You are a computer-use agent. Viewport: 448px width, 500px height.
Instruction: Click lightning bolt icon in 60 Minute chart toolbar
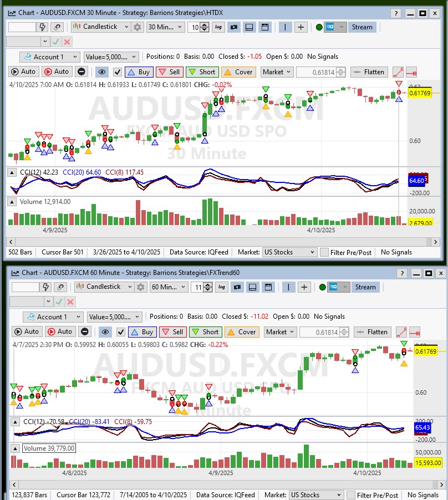click(45, 287)
